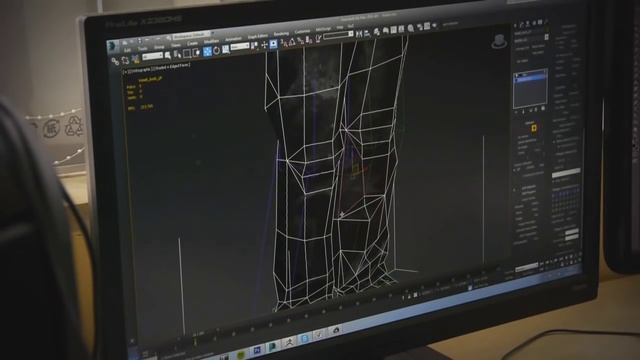Click the Photoshop icon on the taskbar
640x360 pixels.
coord(257,350)
